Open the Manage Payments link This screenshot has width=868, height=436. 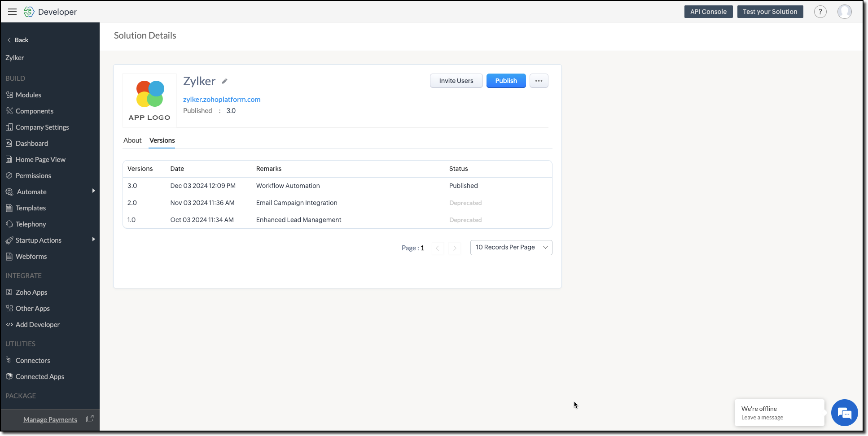50,420
